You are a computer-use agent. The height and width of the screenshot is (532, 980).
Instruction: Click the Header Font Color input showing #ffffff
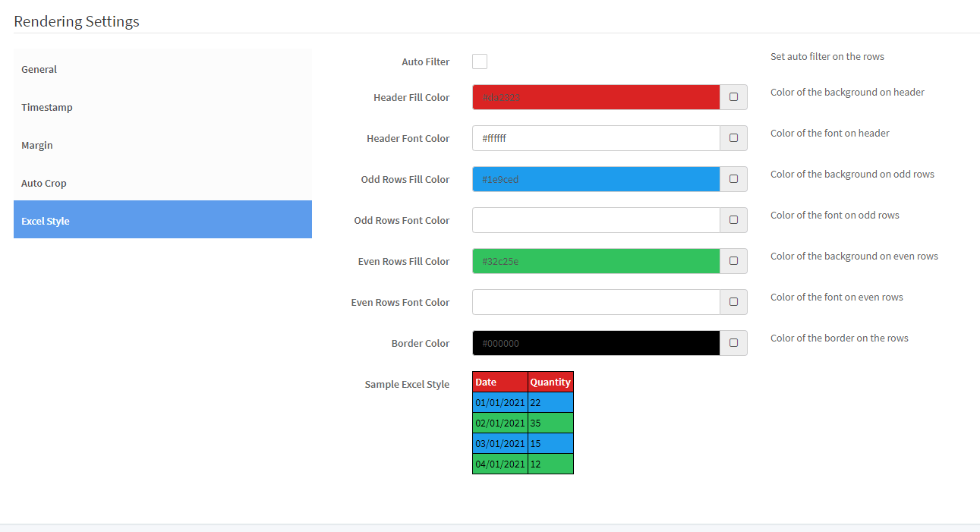pyautogui.click(x=595, y=137)
